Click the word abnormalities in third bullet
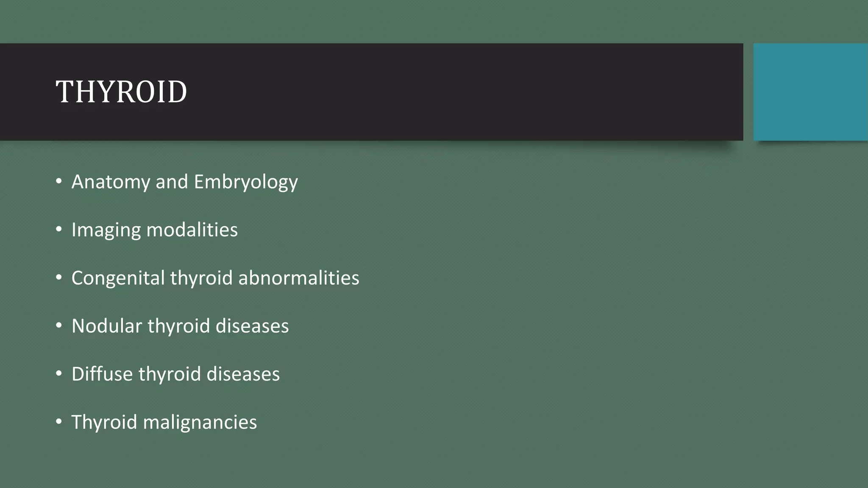Screen dimensions: 868x488 pyautogui.click(x=299, y=278)
